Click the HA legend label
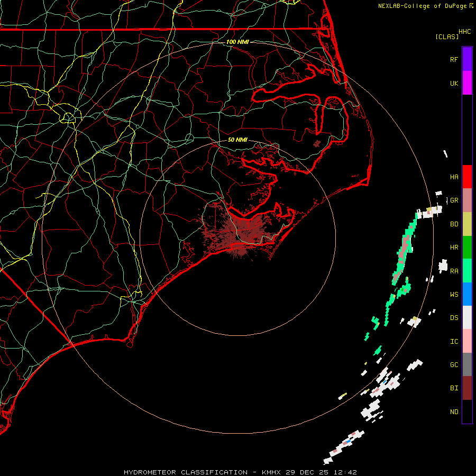Viewport: 476px width, 476px height. tap(454, 177)
